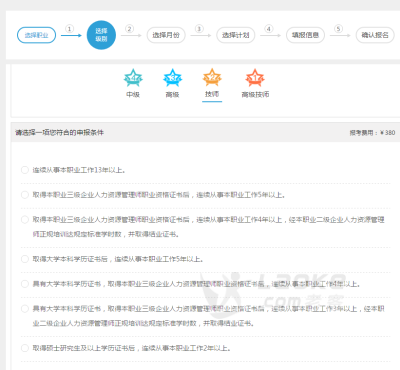Select radio for 取得大学本科学历证书后工作5年以上
The image size is (400, 370).
[x=25, y=259]
